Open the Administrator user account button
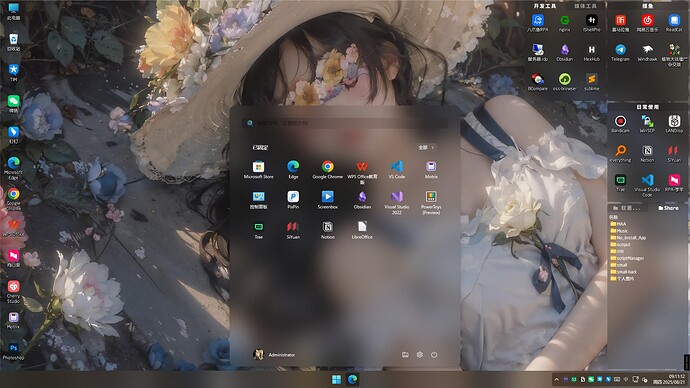 [274, 355]
